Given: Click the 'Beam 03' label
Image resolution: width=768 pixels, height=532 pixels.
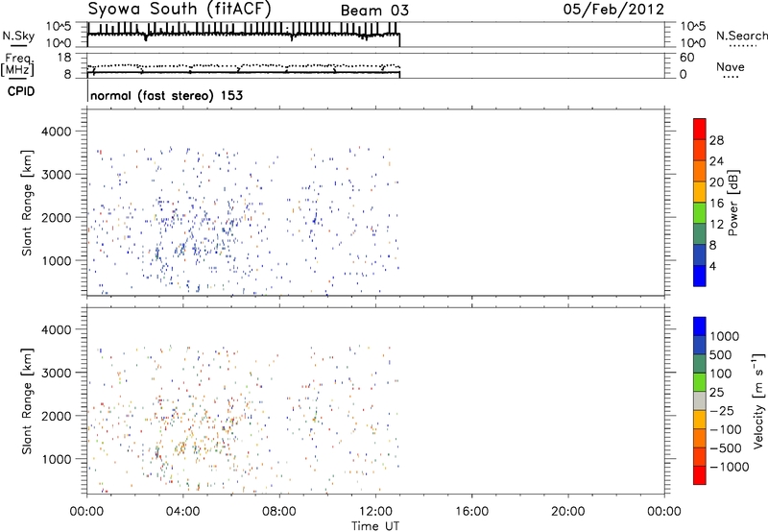Looking at the screenshot, I should pos(374,11).
